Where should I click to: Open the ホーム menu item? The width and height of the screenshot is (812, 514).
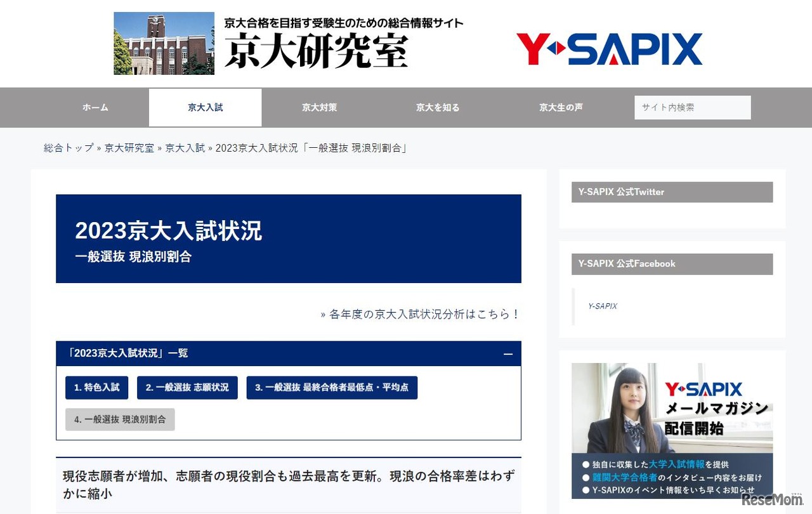coord(95,107)
